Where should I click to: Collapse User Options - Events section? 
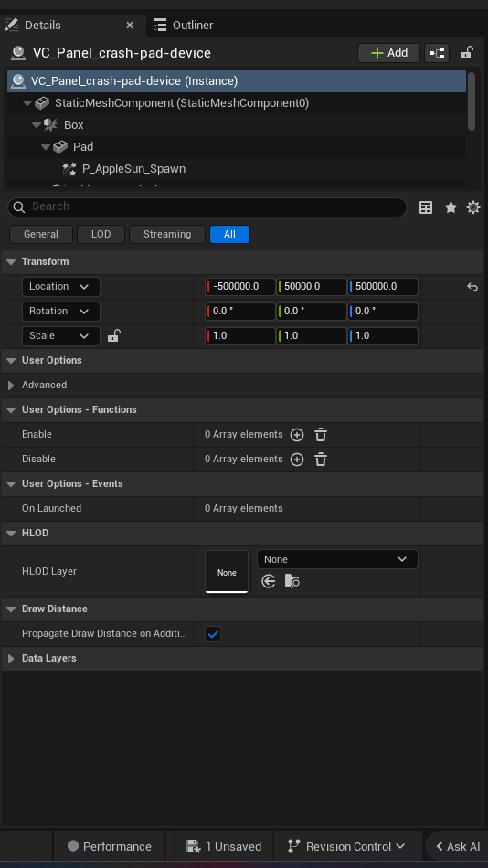coord(11,484)
